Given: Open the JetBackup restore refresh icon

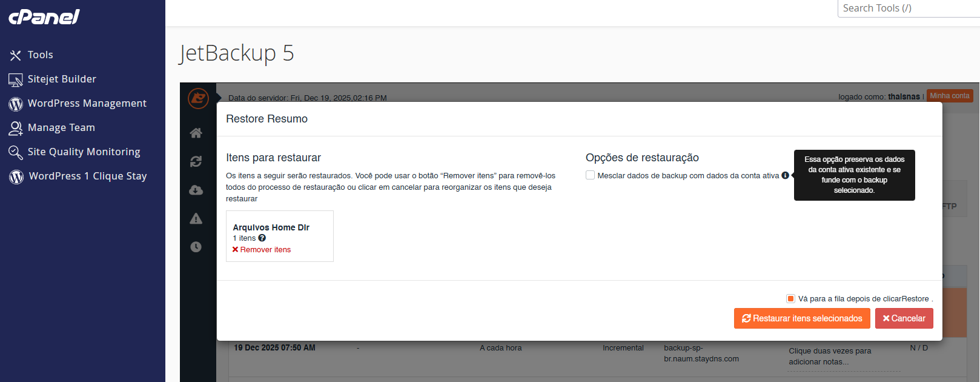Looking at the screenshot, I should tap(196, 161).
